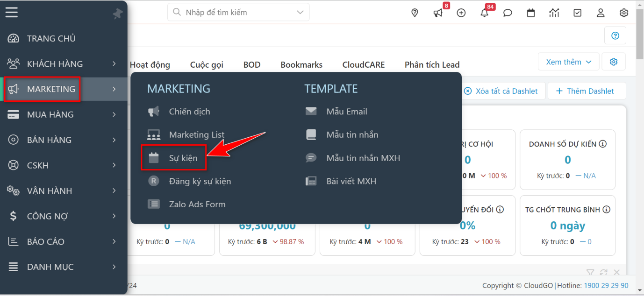Screen dimensions: 644x296
Task: Open the chart analytics icon in header
Action: pyautogui.click(x=554, y=13)
